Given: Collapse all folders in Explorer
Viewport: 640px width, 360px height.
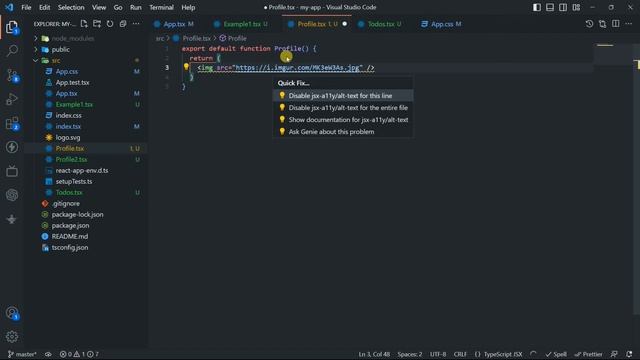Looking at the screenshot, I should [x=123, y=24].
